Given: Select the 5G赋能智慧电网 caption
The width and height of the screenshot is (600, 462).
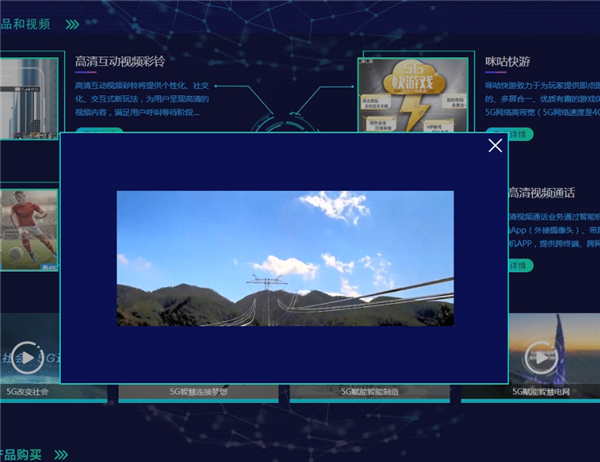Looking at the screenshot, I should click(x=541, y=392).
